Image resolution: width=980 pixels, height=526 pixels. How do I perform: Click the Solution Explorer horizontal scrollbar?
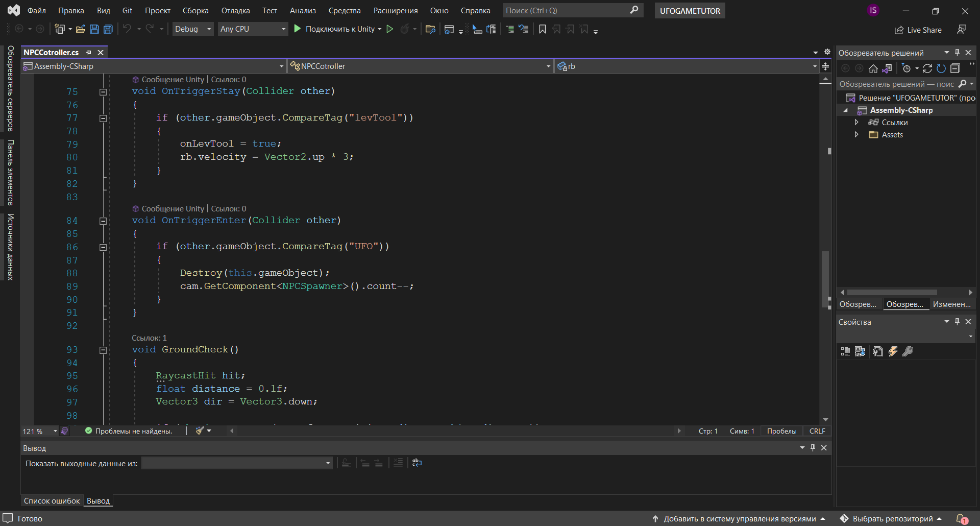(x=892, y=293)
